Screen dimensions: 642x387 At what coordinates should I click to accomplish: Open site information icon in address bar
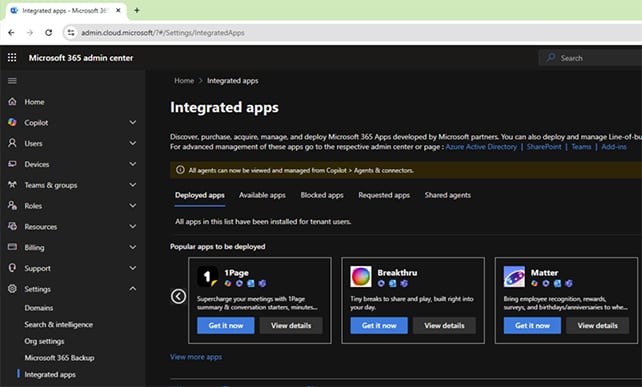point(71,33)
